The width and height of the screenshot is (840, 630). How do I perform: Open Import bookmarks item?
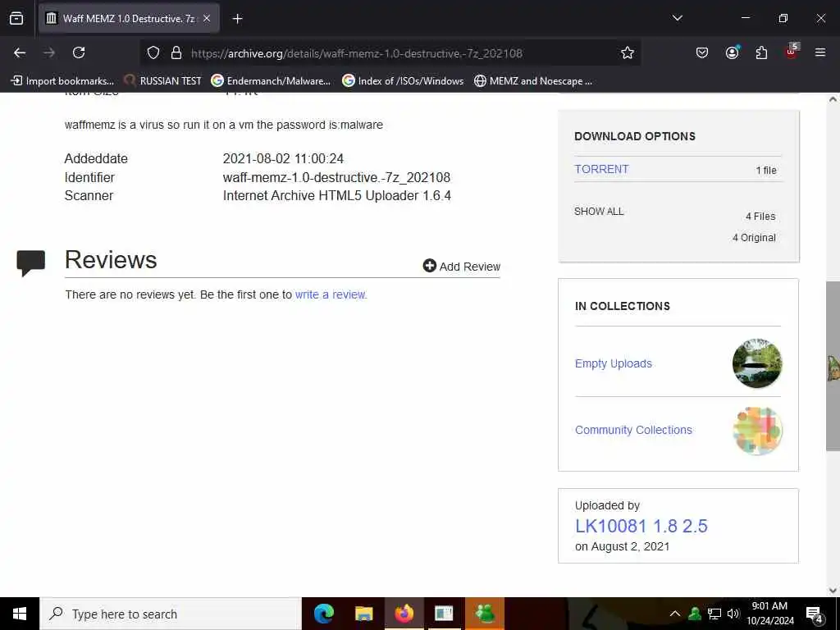click(x=62, y=81)
